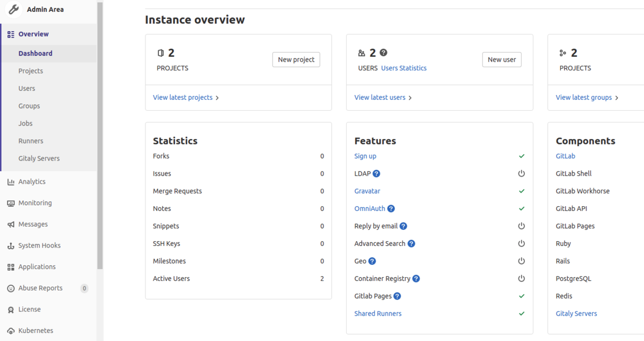Screen dimensions: 644x341
Task: Click the power icon for Advanced Search
Action: (x=521, y=243)
